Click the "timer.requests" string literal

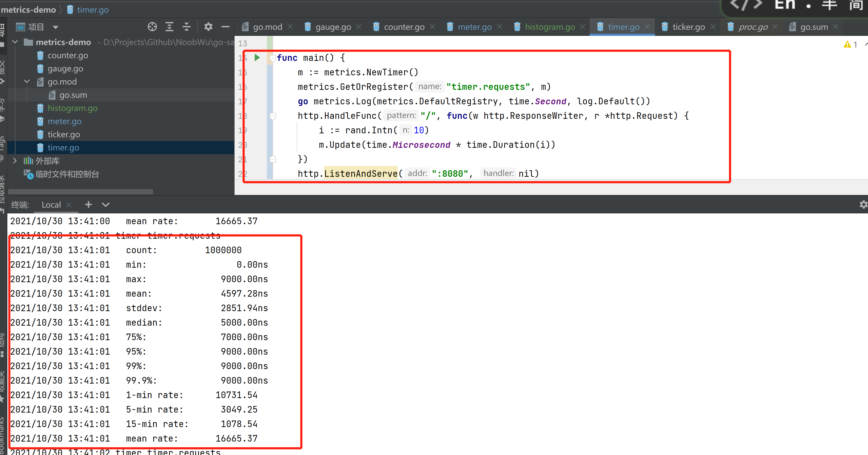coord(488,87)
